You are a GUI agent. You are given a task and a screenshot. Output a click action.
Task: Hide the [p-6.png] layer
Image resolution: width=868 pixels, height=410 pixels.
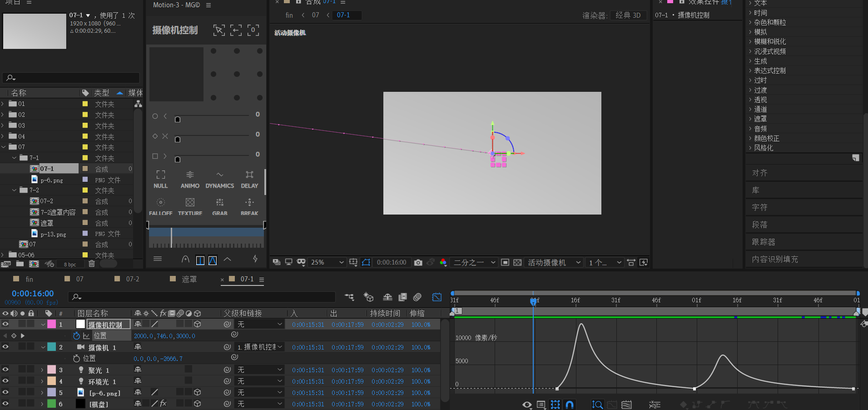(5, 392)
